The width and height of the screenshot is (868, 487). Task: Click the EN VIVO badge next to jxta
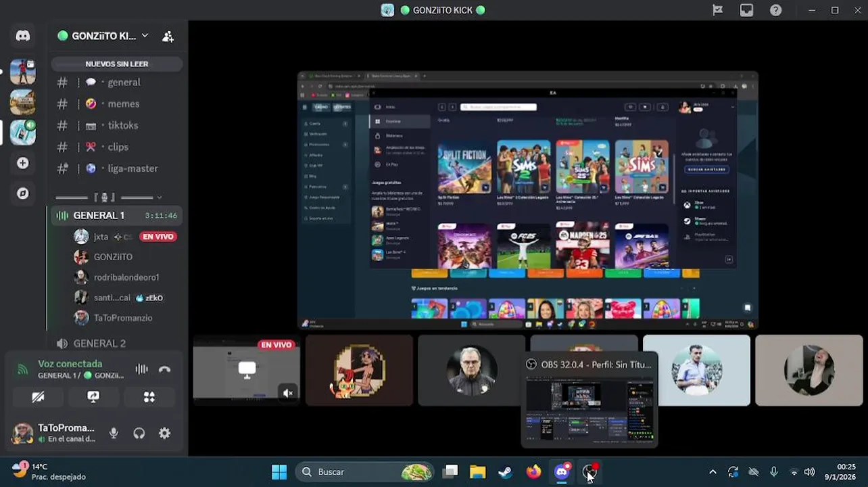pos(158,237)
